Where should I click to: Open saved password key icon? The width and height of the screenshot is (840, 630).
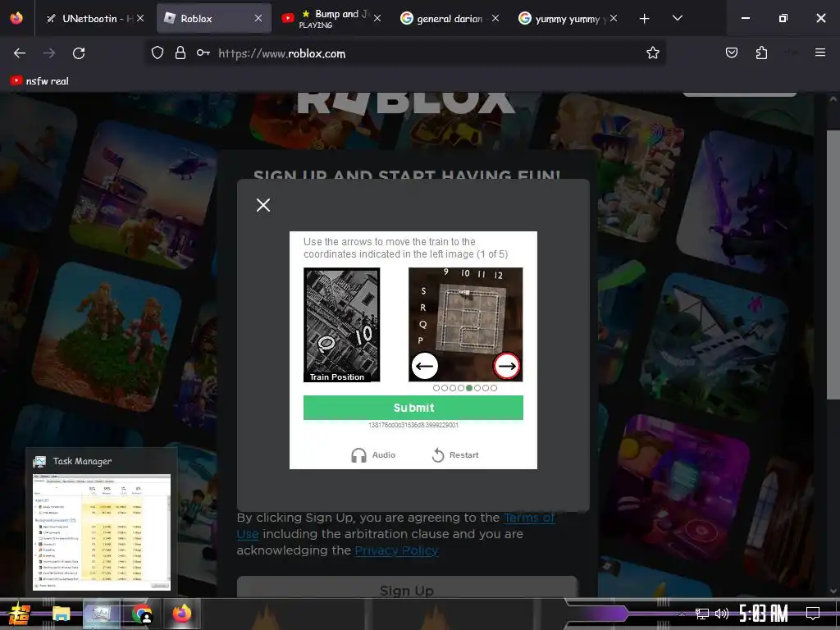(203, 53)
